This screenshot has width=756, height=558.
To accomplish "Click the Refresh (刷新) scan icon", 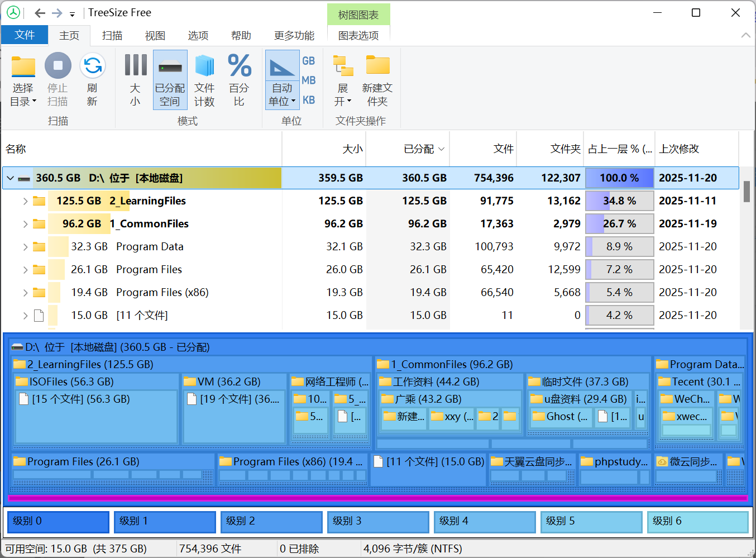I will pos(92,67).
